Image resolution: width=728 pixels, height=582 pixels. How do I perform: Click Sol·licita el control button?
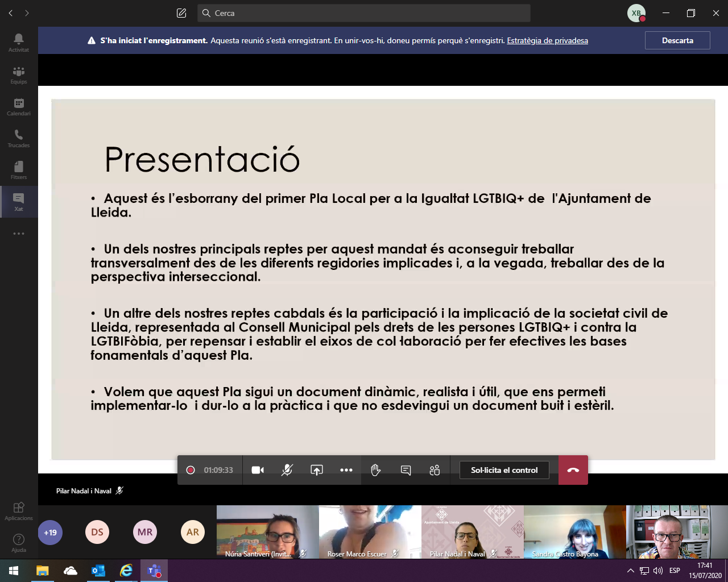coord(504,470)
